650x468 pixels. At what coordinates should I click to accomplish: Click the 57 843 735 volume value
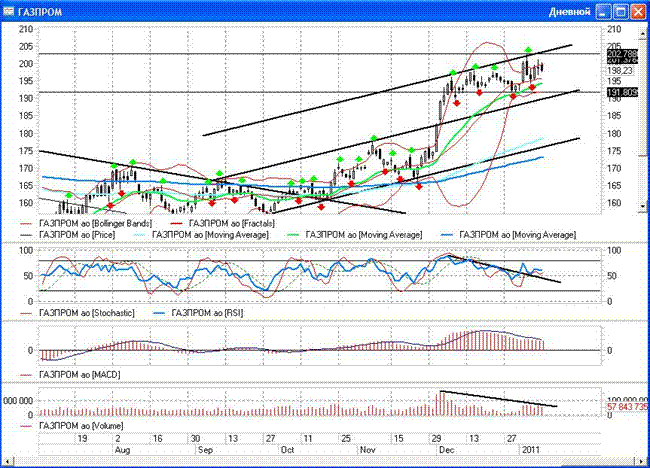[x=627, y=407]
